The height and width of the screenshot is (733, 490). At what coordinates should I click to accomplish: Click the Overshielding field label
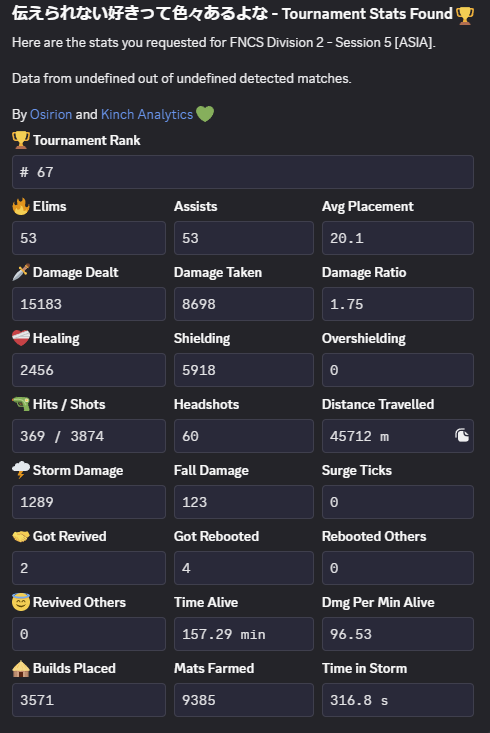364,338
